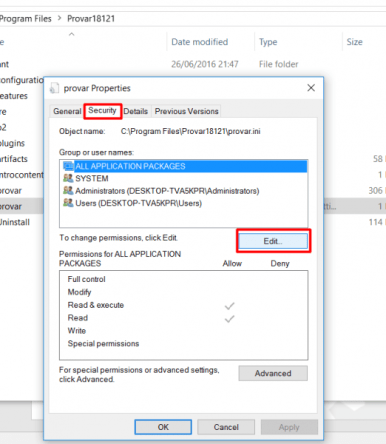Close the provar Properties dialog

[x=311, y=88]
